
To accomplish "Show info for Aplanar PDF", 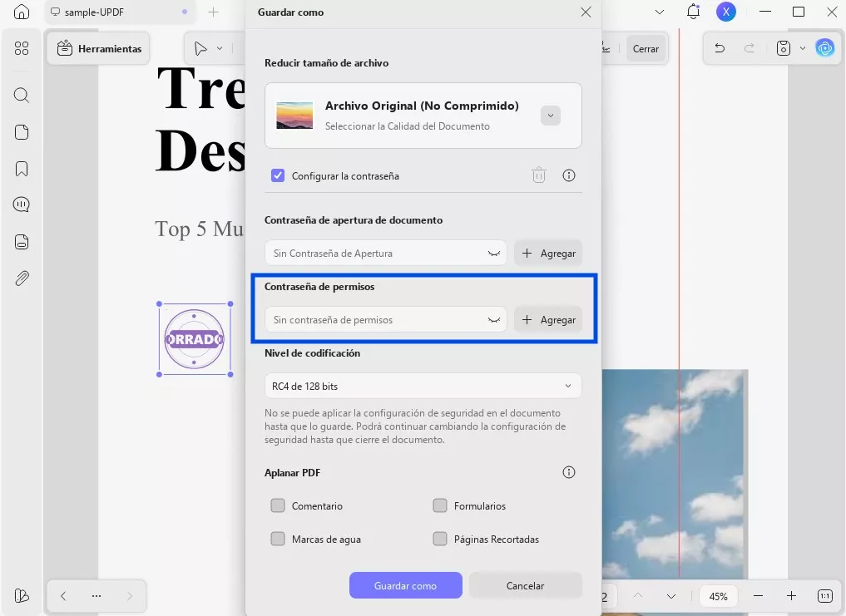I will point(569,472).
